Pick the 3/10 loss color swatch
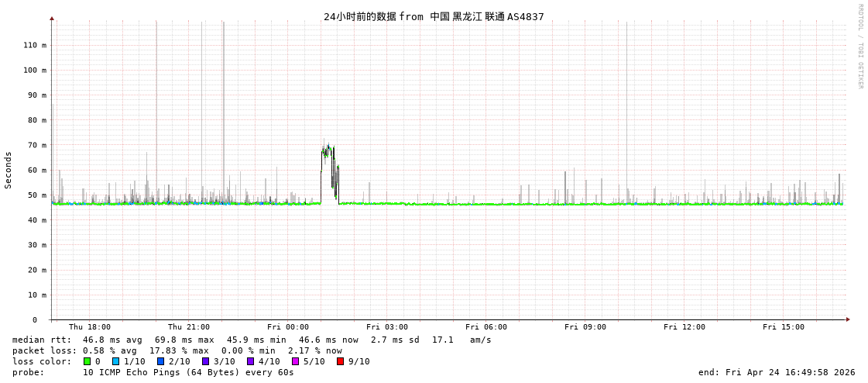The height and width of the screenshot is (383, 868). [206, 361]
